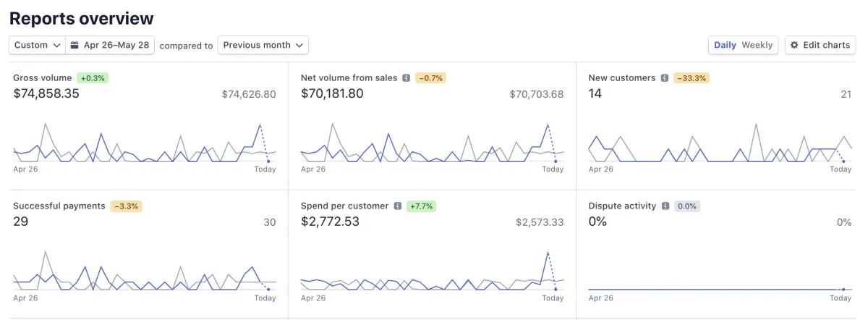Click the New customers title

point(622,78)
